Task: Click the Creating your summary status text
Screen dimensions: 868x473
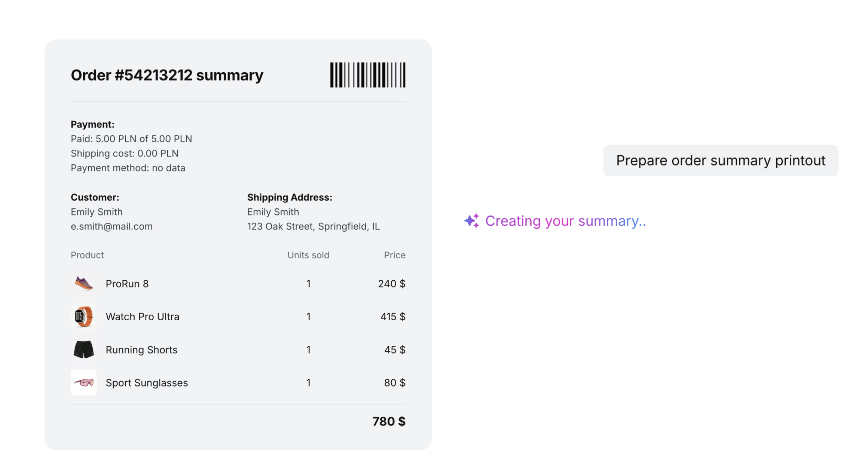Action: point(565,221)
